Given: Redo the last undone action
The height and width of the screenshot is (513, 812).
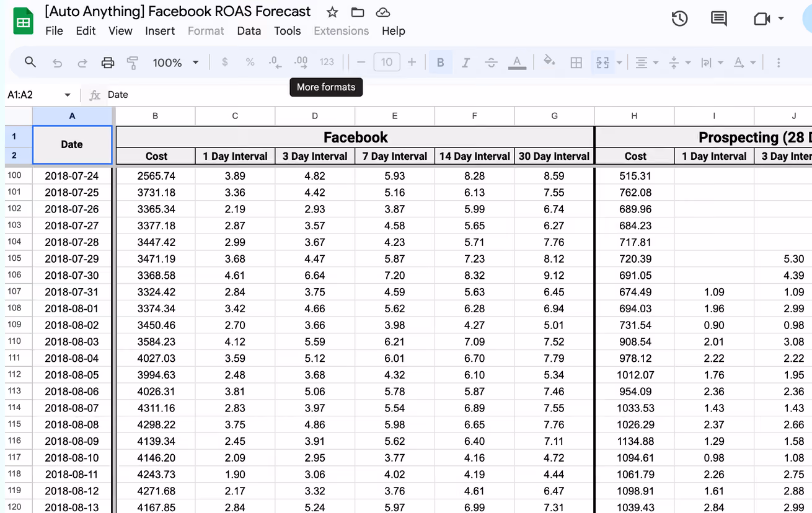Looking at the screenshot, I should tap(82, 63).
